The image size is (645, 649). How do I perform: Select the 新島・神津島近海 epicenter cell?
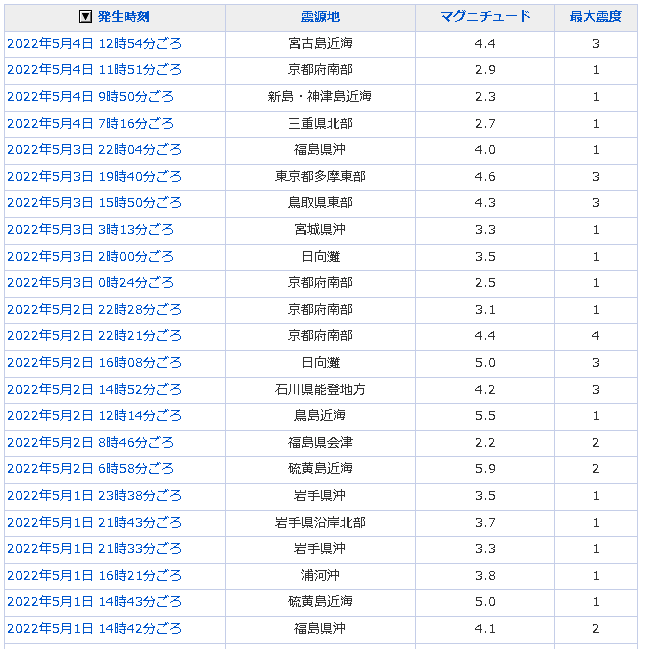(320, 97)
